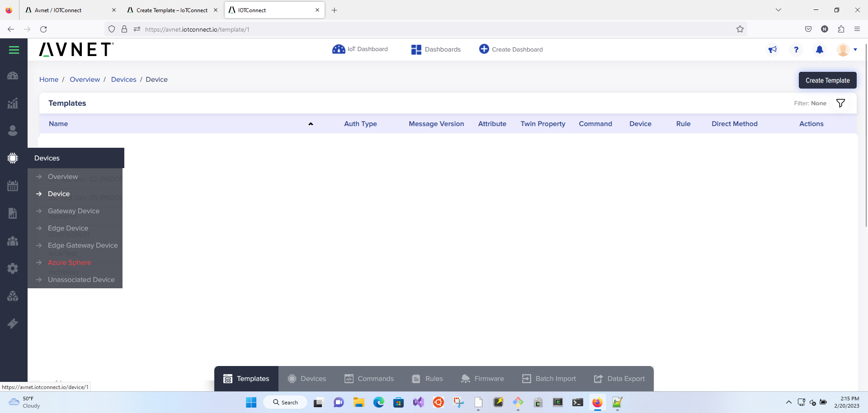Open the calendar sidebar icon
This screenshot has height=413, width=868.
point(13,186)
